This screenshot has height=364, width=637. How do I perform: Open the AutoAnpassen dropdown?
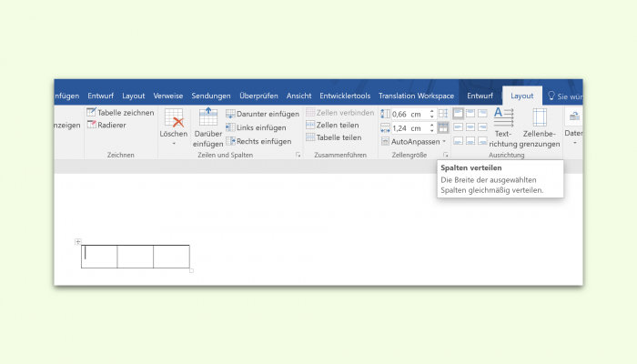point(413,141)
